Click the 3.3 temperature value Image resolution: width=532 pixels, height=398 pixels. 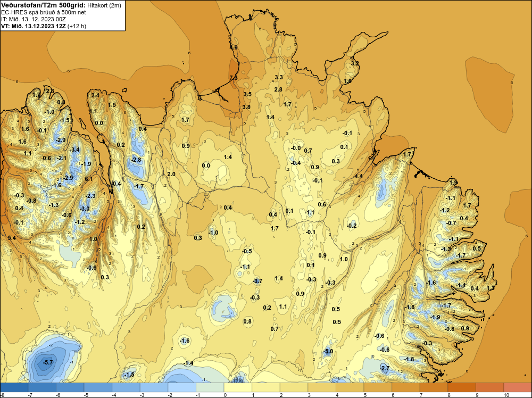pos(279,77)
